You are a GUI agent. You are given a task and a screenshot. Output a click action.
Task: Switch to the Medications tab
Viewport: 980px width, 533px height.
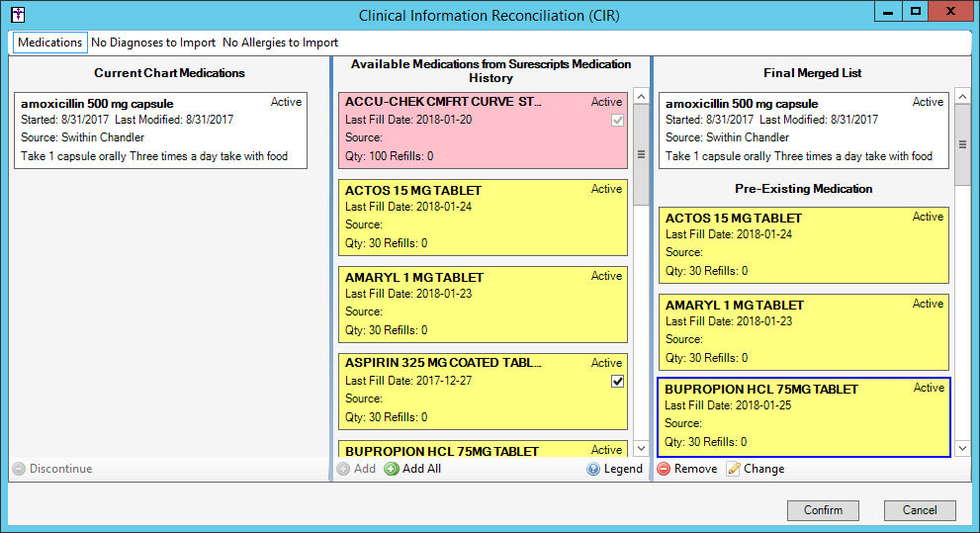point(50,43)
